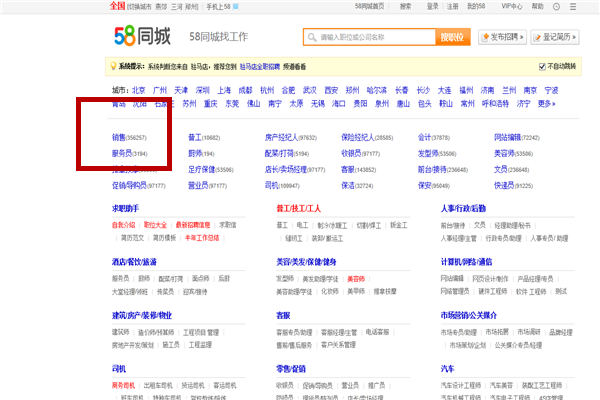Select city 北京
Viewport: 600px width, 400px height.
[139, 90]
